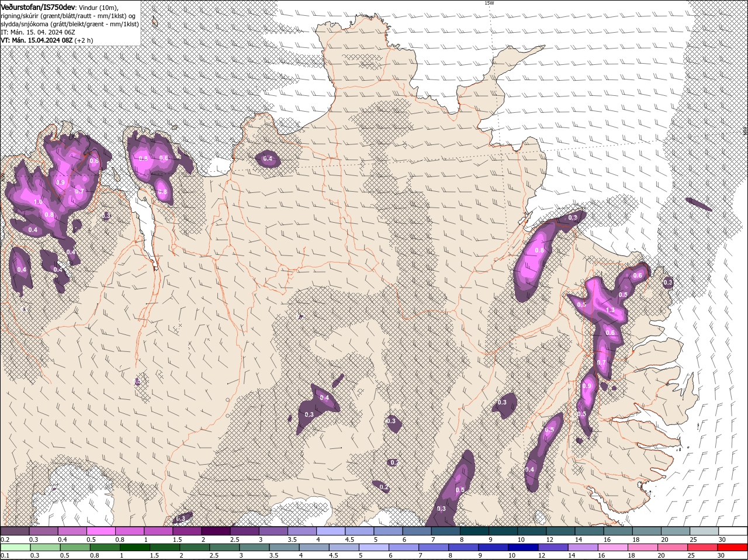
Task: Click the '(+2 h)' forecast offset text
Action: [84, 40]
